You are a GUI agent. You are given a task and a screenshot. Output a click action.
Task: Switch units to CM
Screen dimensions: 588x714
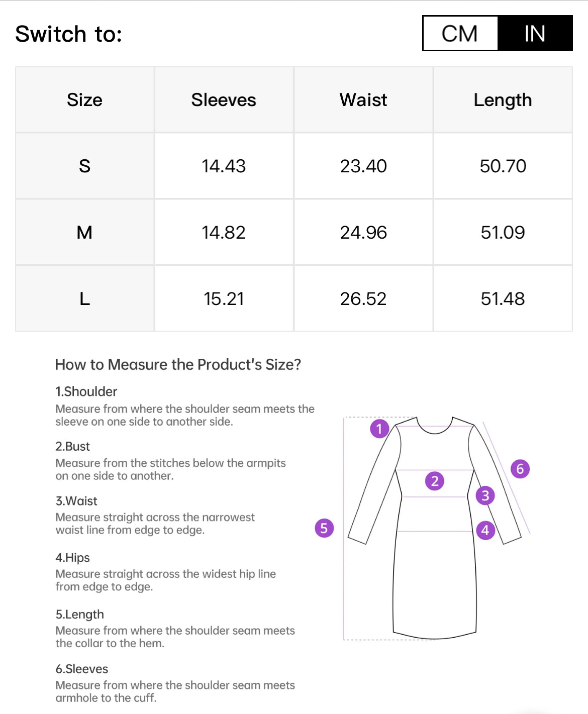460,34
